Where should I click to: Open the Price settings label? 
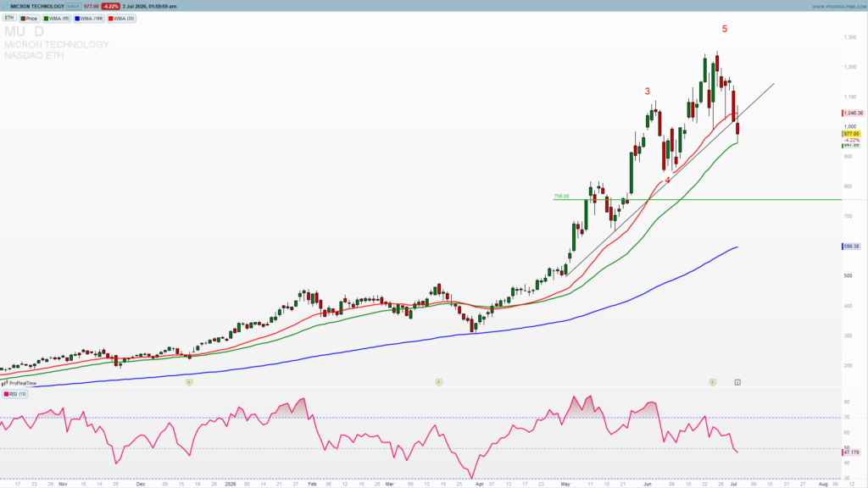click(x=30, y=19)
